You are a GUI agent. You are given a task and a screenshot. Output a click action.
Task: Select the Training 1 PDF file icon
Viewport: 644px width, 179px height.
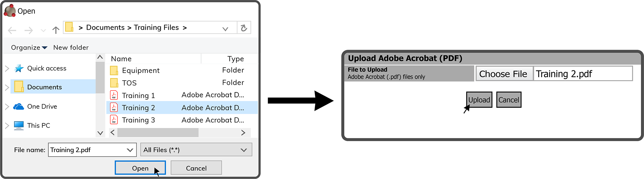pos(114,95)
